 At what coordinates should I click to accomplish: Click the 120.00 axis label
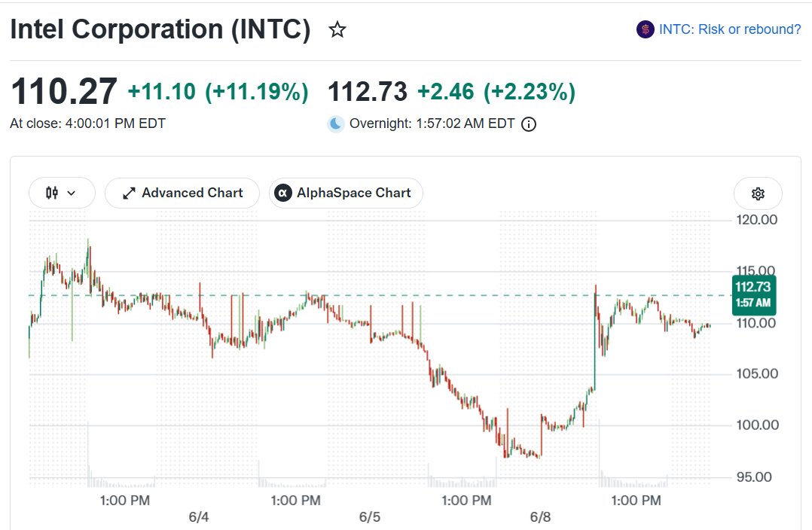[x=756, y=220]
